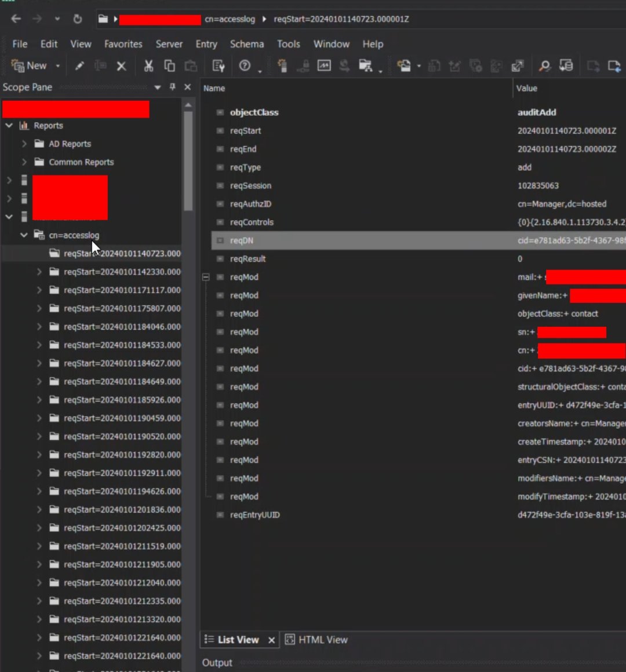626x672 pixels.
Task: Refresh the current entry view
Action: click(78, 19)
